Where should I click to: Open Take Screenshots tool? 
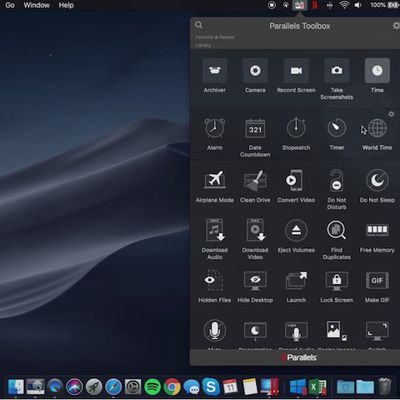(337, 70)
